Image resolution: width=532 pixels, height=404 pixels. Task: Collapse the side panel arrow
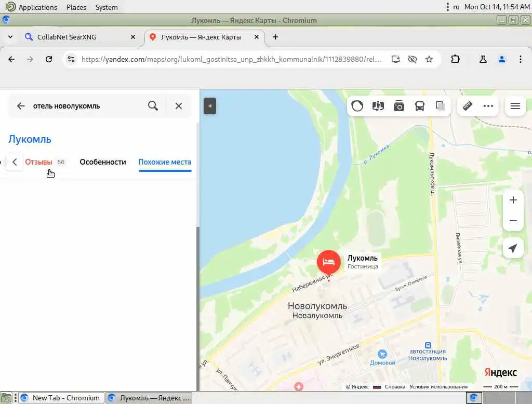pos(210,106)
